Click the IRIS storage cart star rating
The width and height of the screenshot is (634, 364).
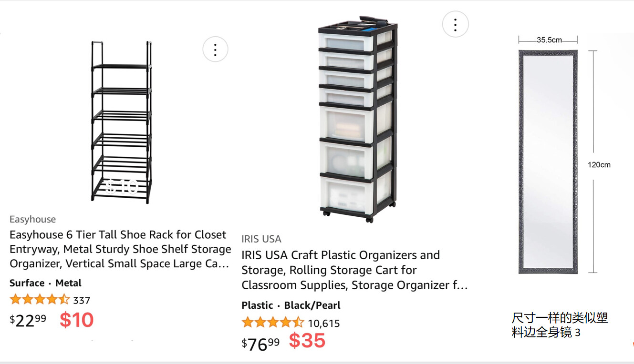click(x=272, y=323)
